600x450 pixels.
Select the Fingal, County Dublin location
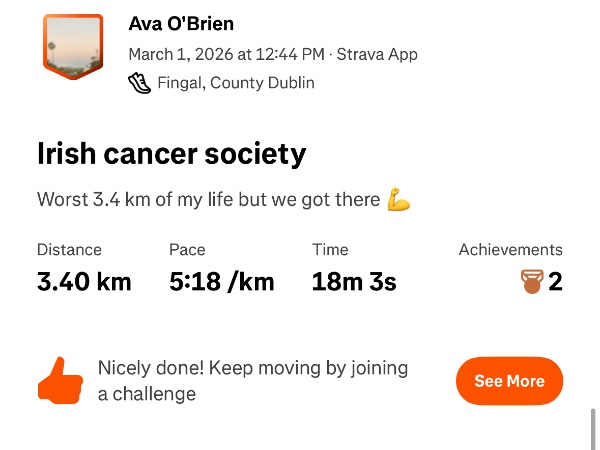235,83
